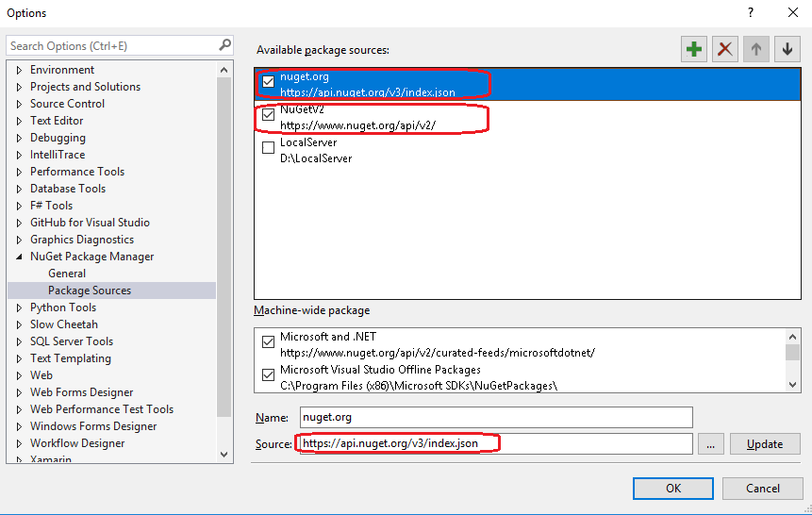Toggle Microsoft and .NET machine-wide source
The width and height of the screenshot is (812, 515).
269,341
